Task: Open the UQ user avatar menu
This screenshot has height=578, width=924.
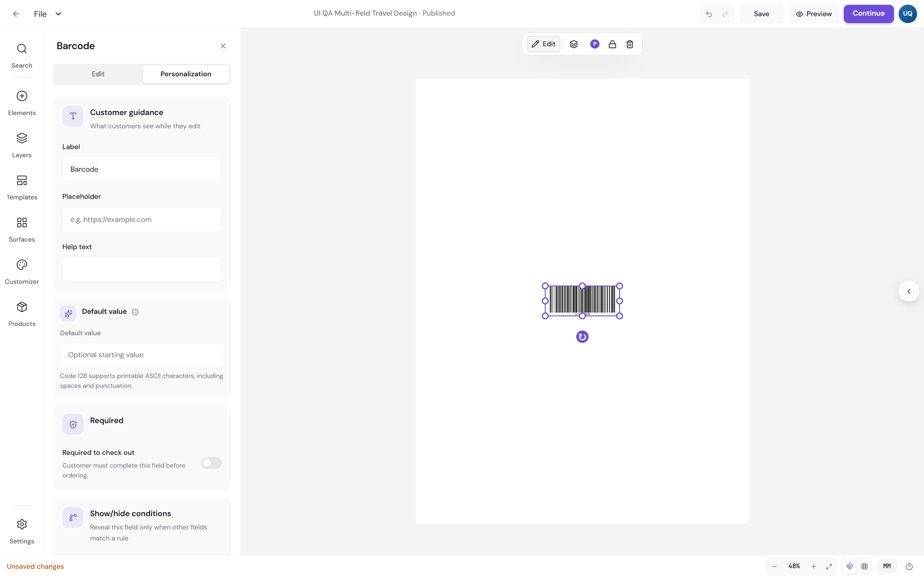Action: pos(907,14)
